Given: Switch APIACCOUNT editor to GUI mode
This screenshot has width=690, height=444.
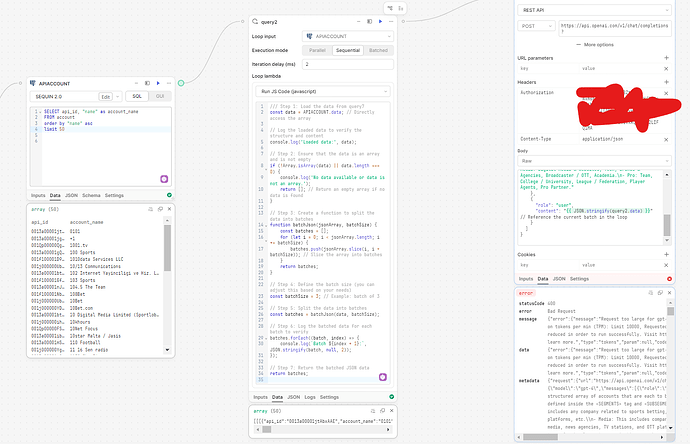Looking at the screenshot, I should coord(160,96).
